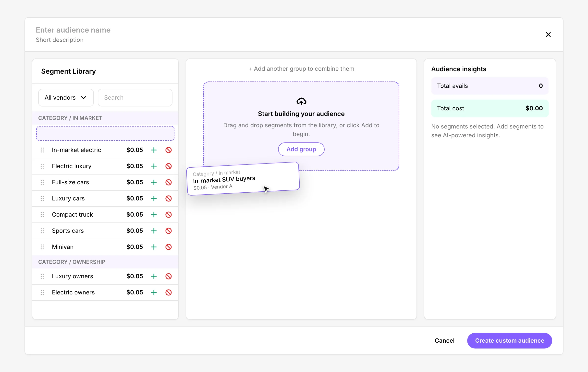Exclude the Minivan segment
588x372 pixels.
(x=169, y=247)
